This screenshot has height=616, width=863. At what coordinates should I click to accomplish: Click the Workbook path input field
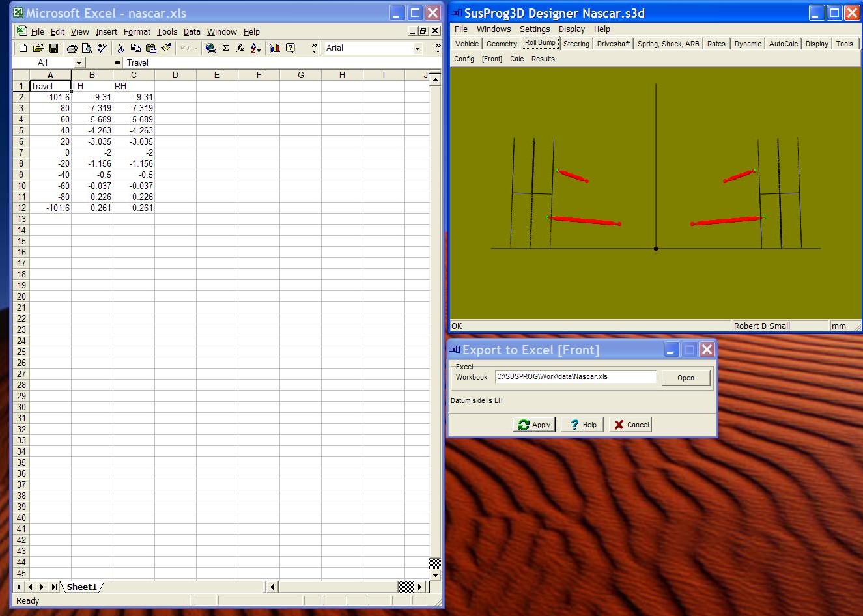pos(575,377)
